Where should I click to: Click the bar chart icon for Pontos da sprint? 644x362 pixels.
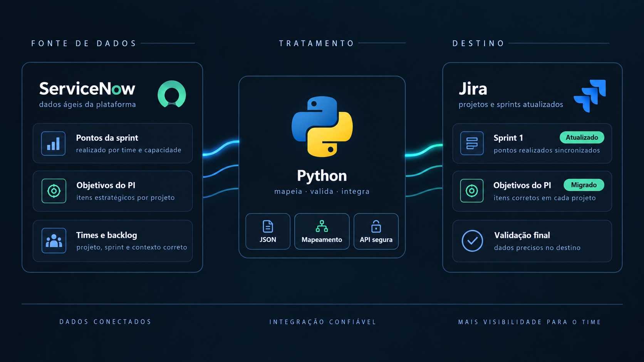tap(54, 143)
